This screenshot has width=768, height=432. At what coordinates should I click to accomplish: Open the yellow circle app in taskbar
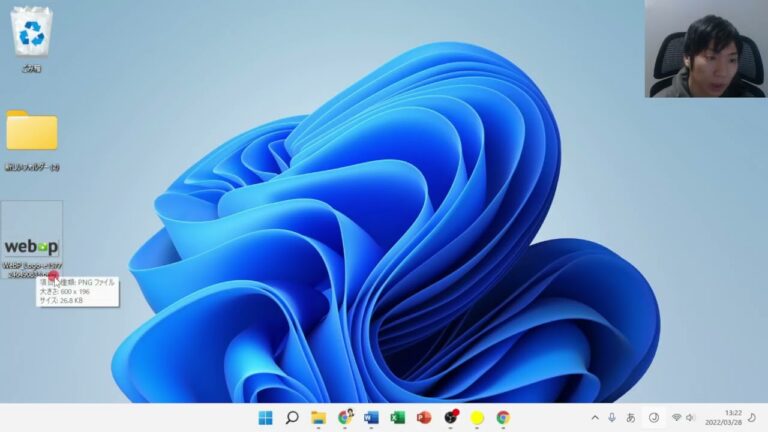(x=477, y=418)
